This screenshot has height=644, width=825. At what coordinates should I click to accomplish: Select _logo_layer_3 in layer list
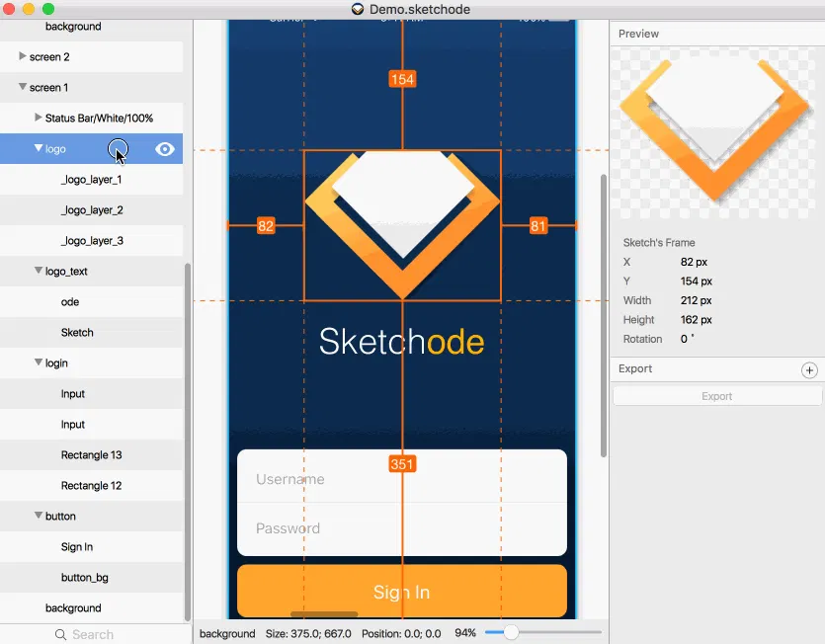92,240
